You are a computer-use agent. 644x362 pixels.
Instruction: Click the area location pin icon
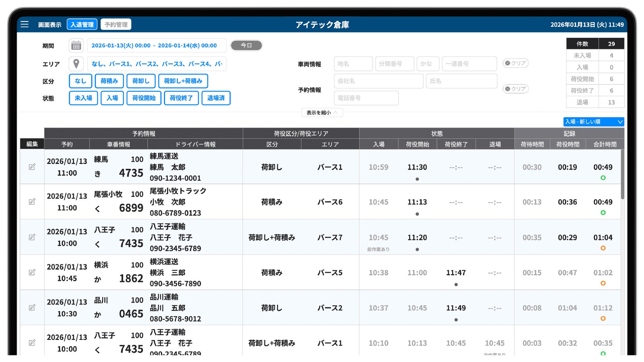(76, 64)
